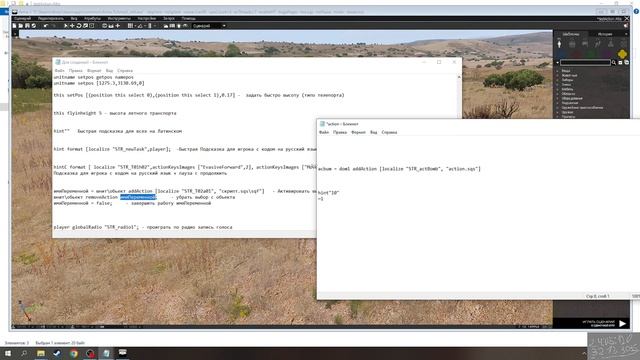Viewport: 640px width, 360px height.
Task: Open the Инструменты menu in editor
Action: (119, 18)
